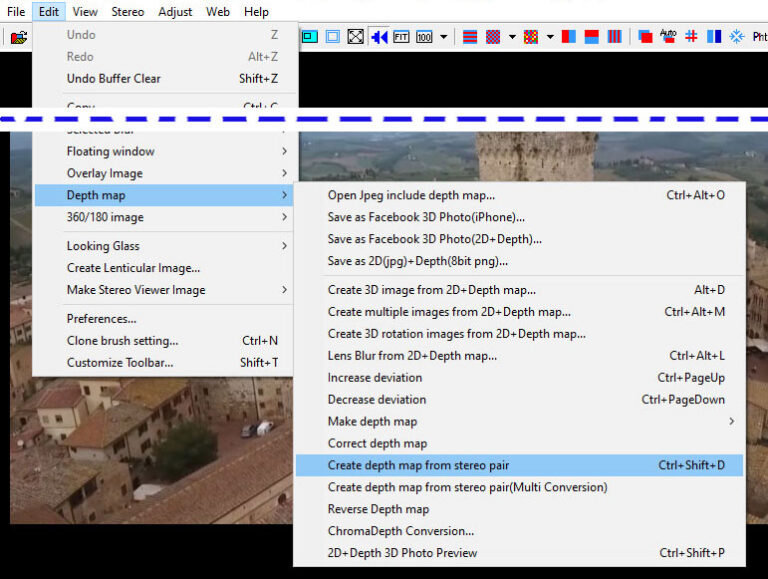Select the above/below red/blue icon
The width and height of the screenshot is (768, 579).
591,37
